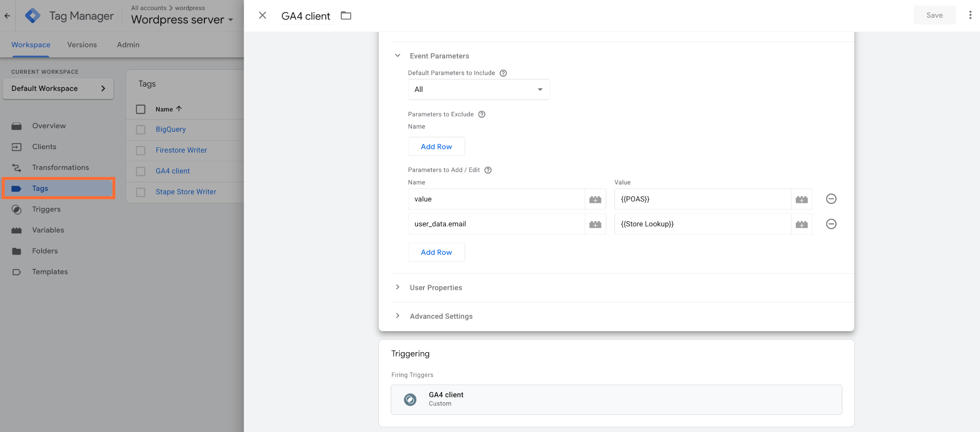
Task: Remove the user_data.email parameter row
Action: (x=831, y=224)
